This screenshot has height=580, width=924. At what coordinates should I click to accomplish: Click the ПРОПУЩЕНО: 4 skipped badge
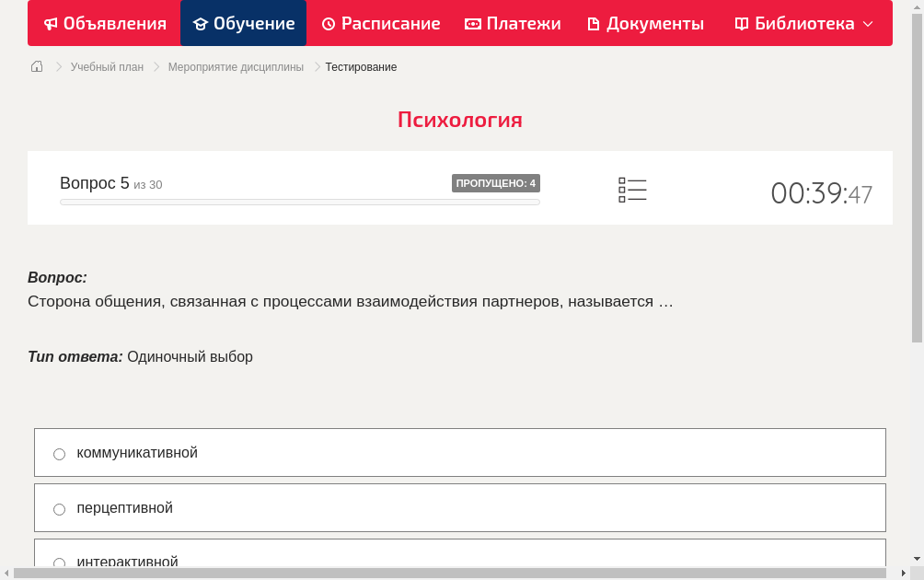click(x=495, y=183)
